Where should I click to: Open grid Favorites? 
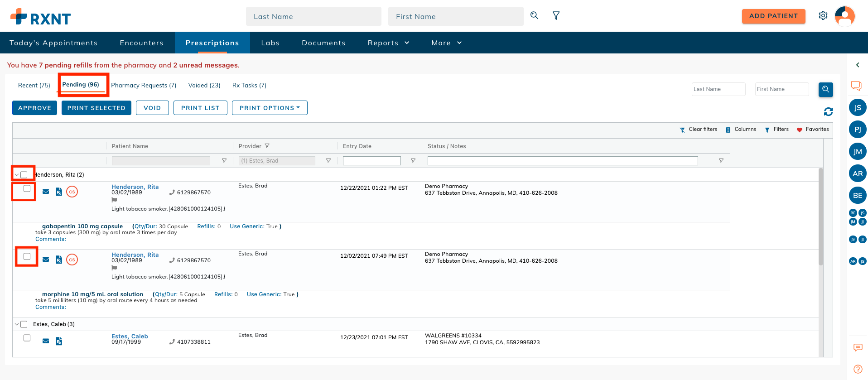coord(813,130)
